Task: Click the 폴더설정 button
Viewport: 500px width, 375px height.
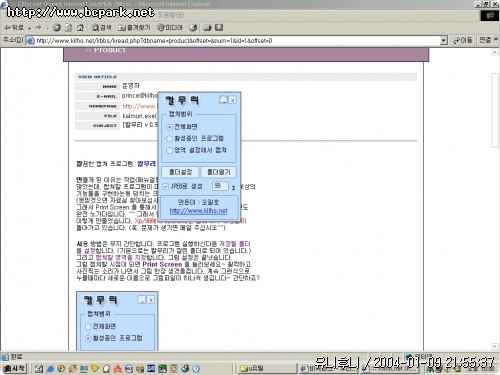Action: point(180,172)
